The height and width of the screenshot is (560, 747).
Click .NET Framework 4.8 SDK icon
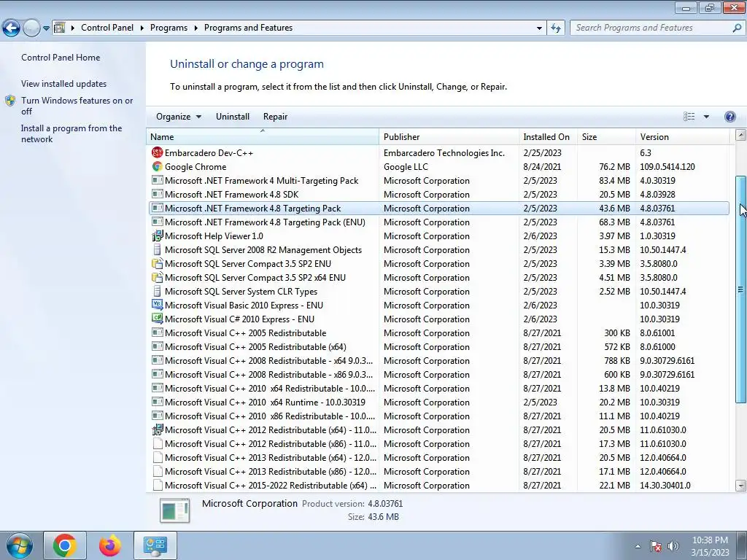(157, 194)
